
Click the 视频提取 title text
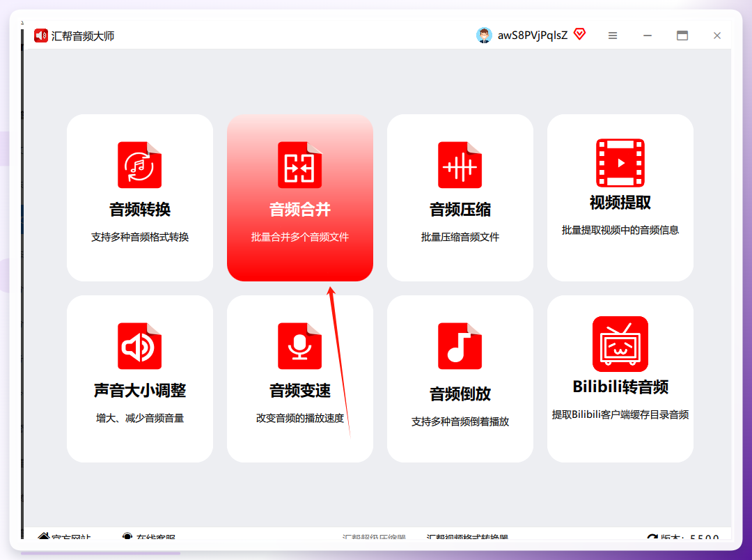620,203
